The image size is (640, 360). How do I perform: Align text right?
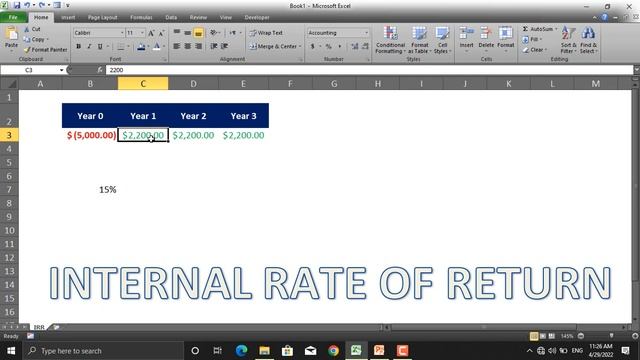point(198,47)
